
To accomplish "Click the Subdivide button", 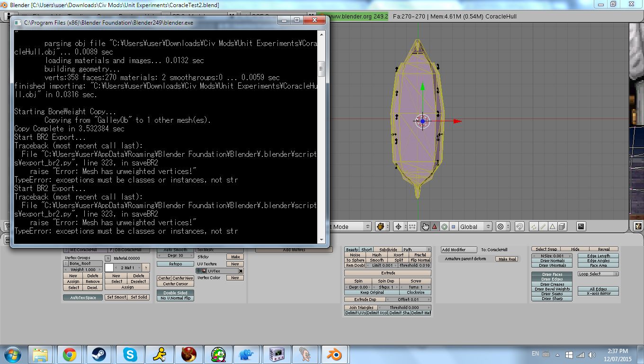I will pos(388,249).
